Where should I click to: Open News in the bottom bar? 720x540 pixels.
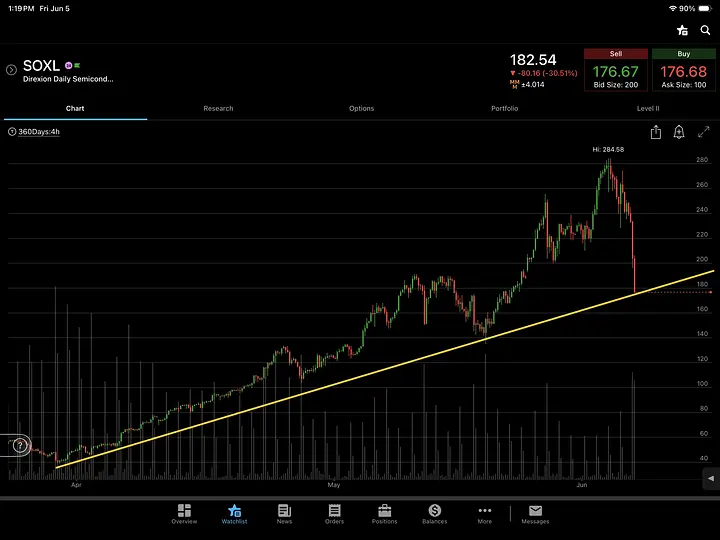click(284, 514)
